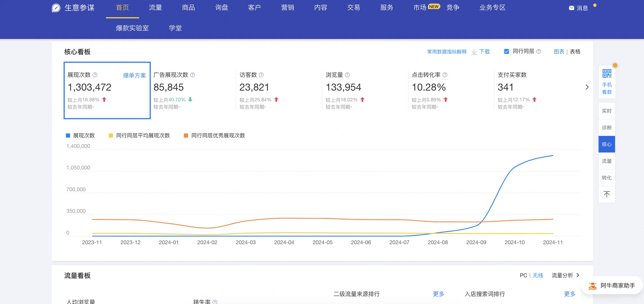Jump to 核心 in side nav
The height and width of the screenshot is (304, 644).
tap(607, 144)
